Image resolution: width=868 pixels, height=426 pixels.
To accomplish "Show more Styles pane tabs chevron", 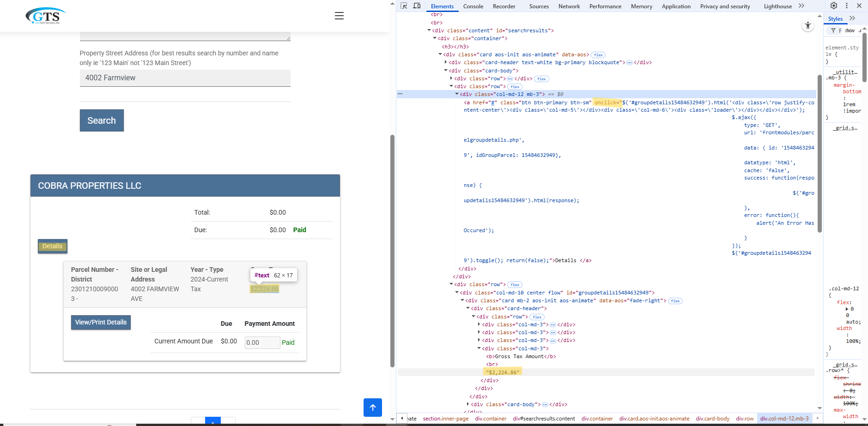I will [x=852, y=18].
